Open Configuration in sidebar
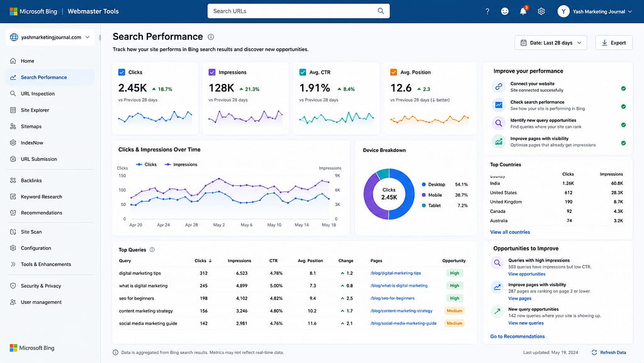Screen dimensions: 644x363 36,248
